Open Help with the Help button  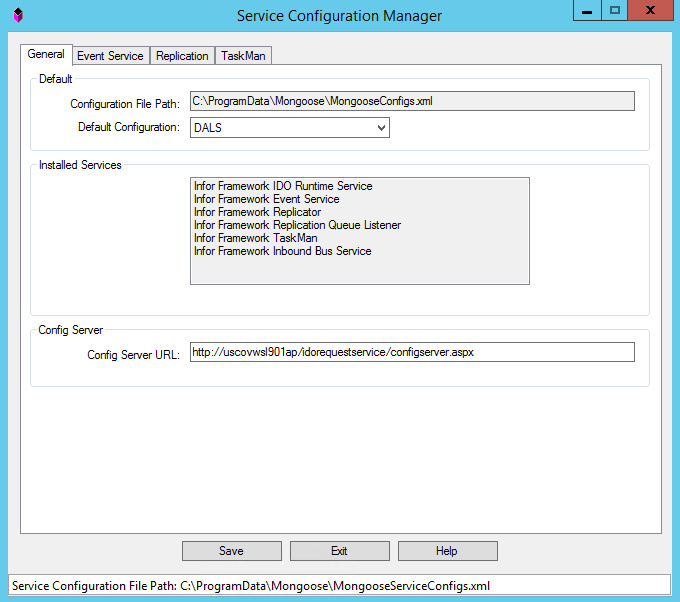click(447, 551)
